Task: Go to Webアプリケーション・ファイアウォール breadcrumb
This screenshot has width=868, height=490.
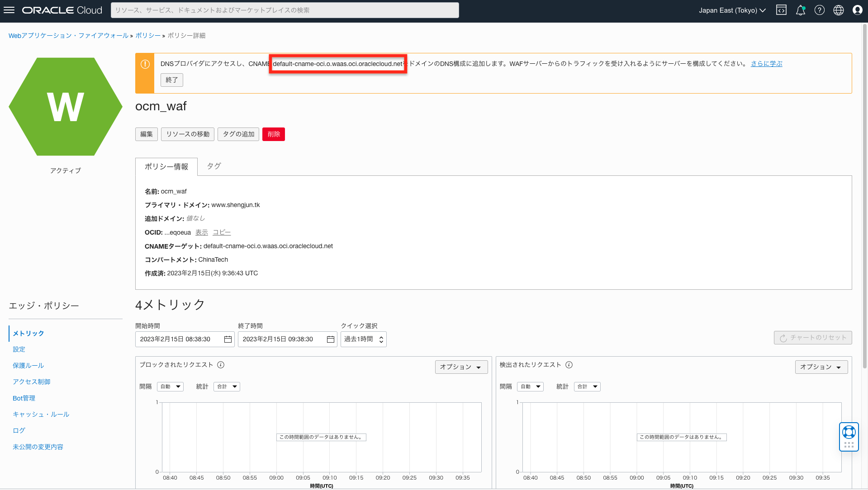Action: (68, 36)
